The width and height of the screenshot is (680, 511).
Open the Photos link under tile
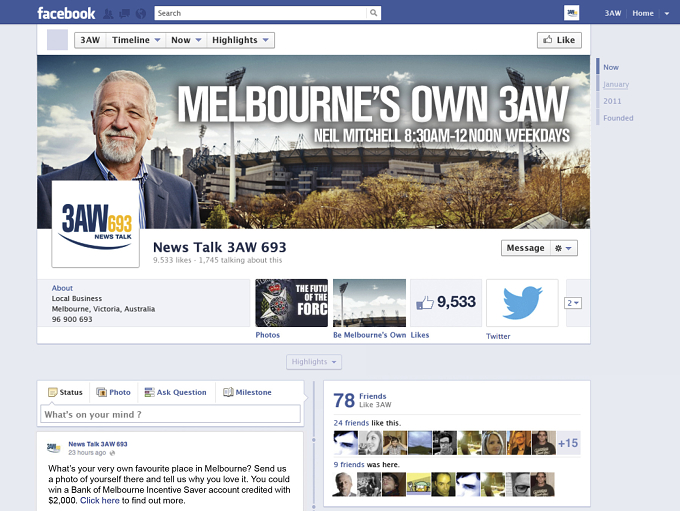(268, 335)
